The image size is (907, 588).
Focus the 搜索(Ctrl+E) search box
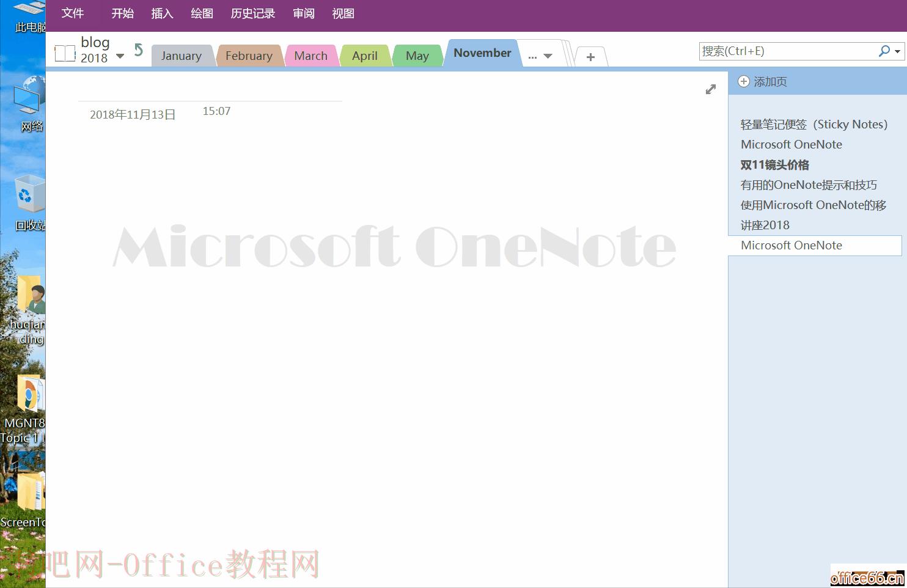click(x=788, y=51)
